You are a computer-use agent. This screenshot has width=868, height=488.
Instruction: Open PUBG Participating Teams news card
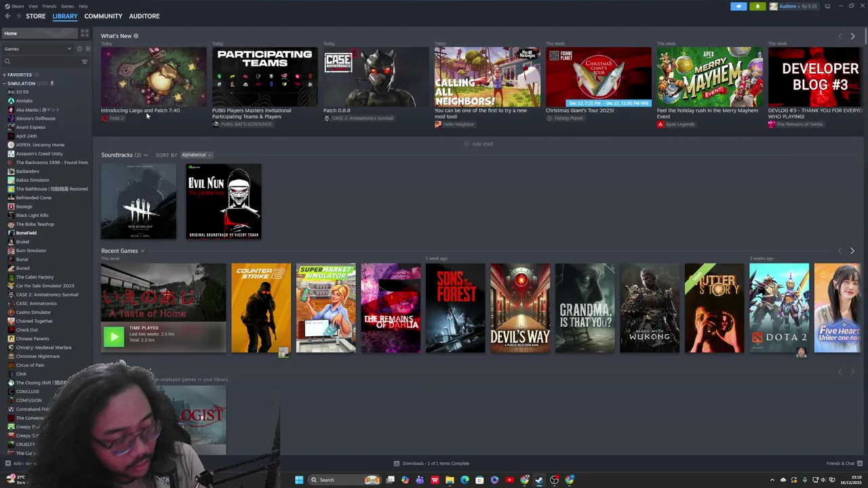pos(264,77)
